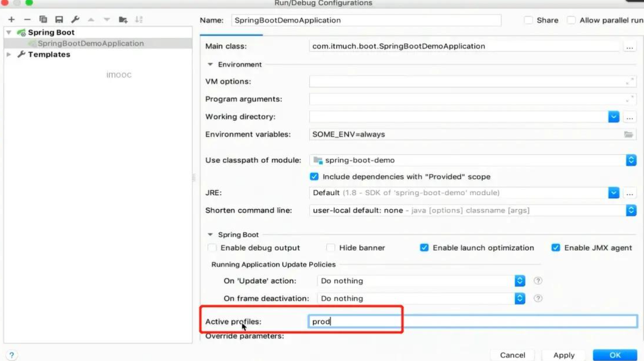Open the Shorten command line dropdown
This screenshot has width=644, height=361.
coord(631,210)
